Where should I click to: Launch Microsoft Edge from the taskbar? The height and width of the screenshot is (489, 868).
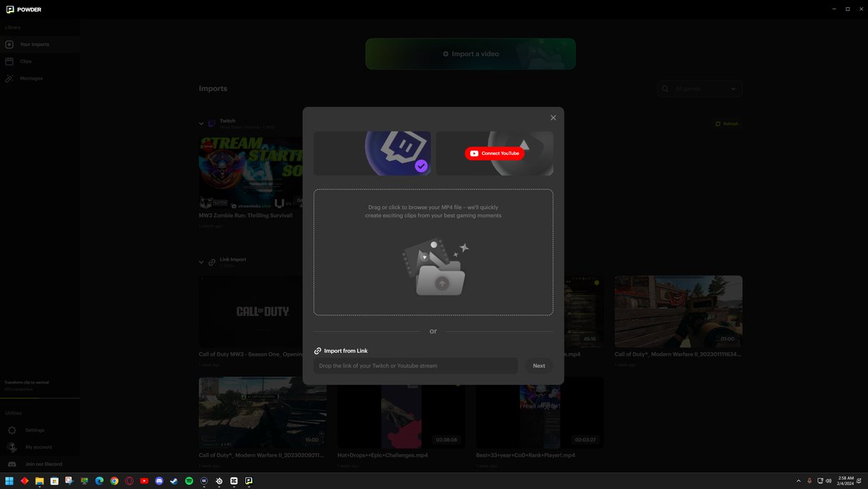[99, 480]
